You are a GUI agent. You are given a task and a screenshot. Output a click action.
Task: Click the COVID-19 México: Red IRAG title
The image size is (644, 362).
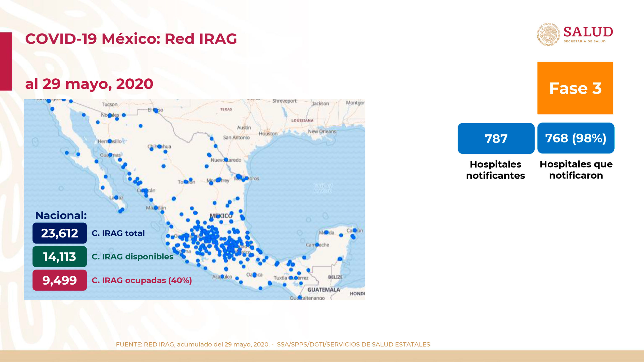tap(131, 39)
